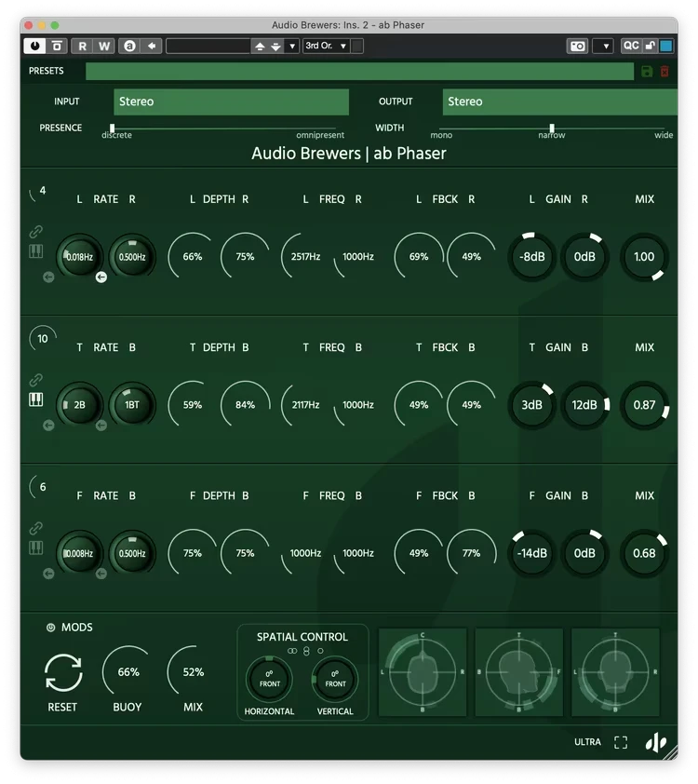Click the VERTICAL 0° FRONT knob
Image resolution: width=698 pixels, height=784 pixels.
coord(335,679)
